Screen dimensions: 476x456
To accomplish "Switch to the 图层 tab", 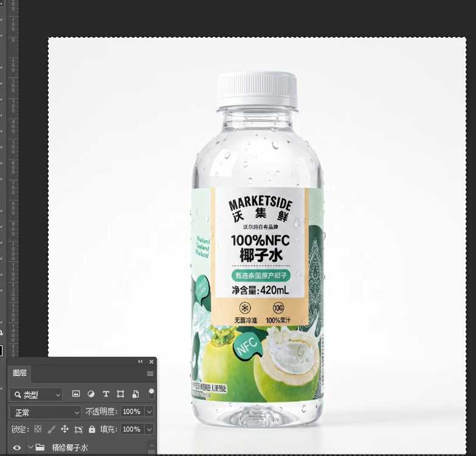I will pos(19,373).
